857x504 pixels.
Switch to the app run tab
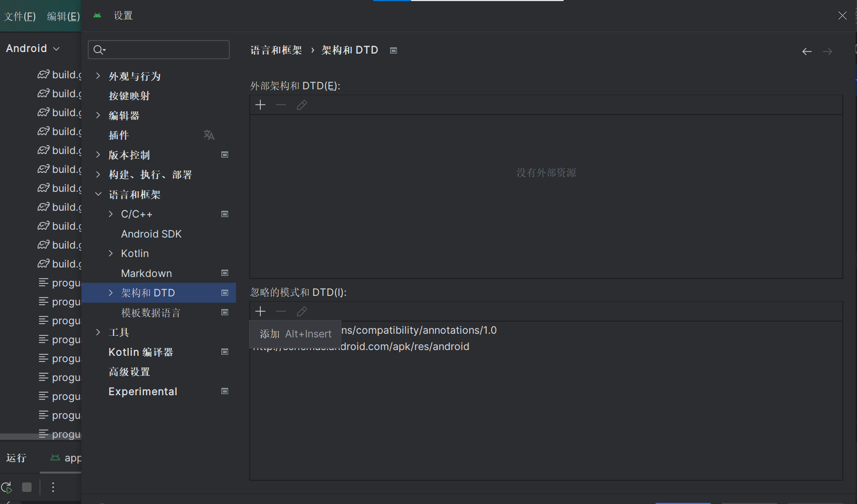click(68, 458)
